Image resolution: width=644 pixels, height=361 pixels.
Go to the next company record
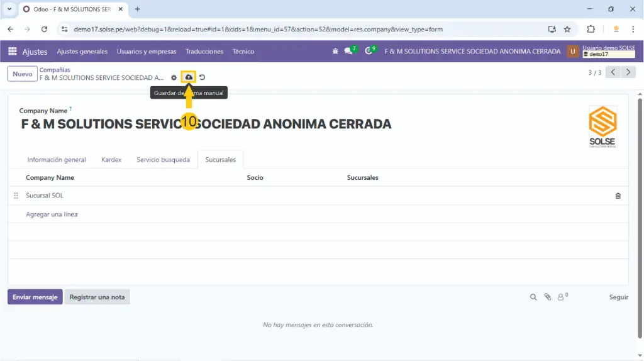click(x=628, y=72)
